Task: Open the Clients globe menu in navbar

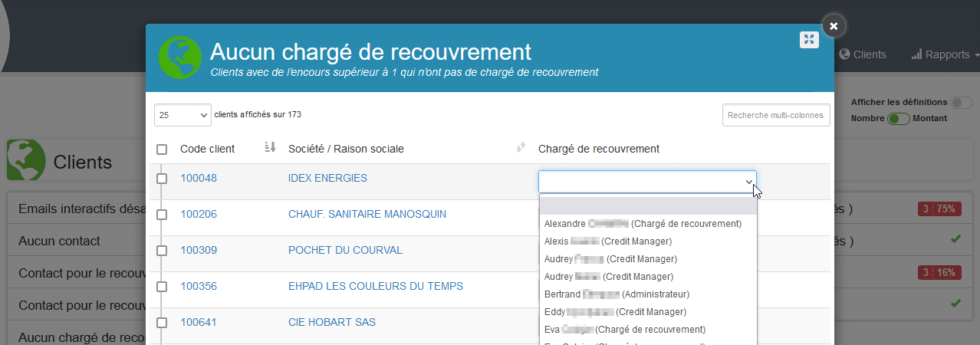Action: pos(863,54)
